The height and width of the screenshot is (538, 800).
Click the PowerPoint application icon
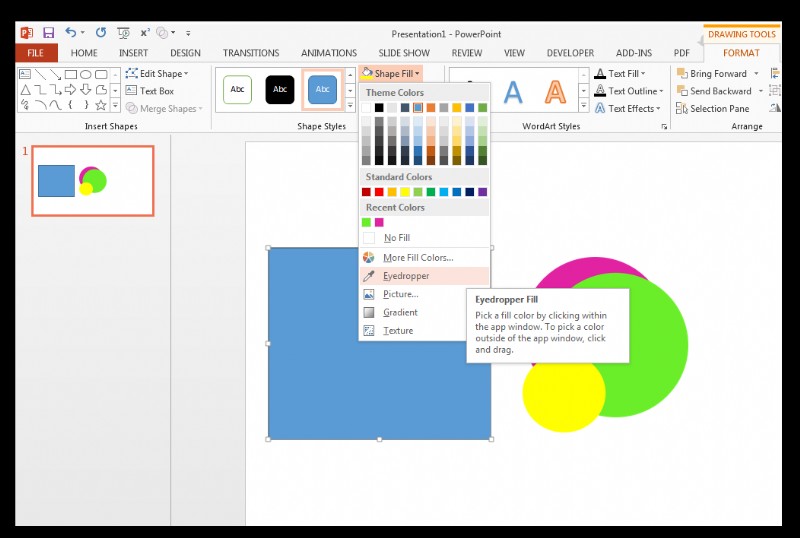pos(27,33)
